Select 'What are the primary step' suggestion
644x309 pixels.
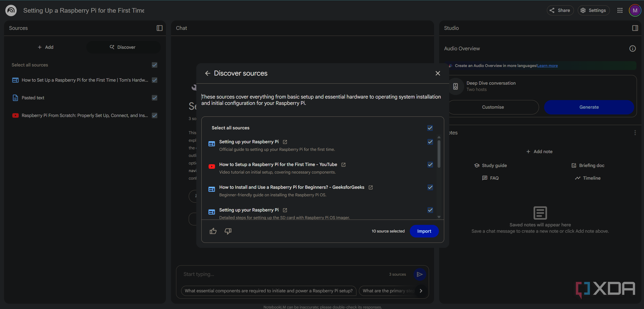pyautogui.click(x=389, y=291)
